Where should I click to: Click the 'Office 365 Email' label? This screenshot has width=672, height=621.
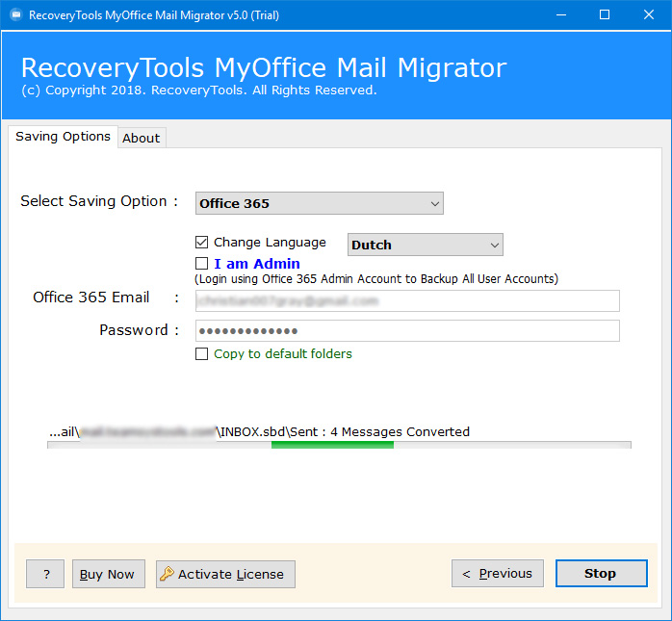coord(90,297)
